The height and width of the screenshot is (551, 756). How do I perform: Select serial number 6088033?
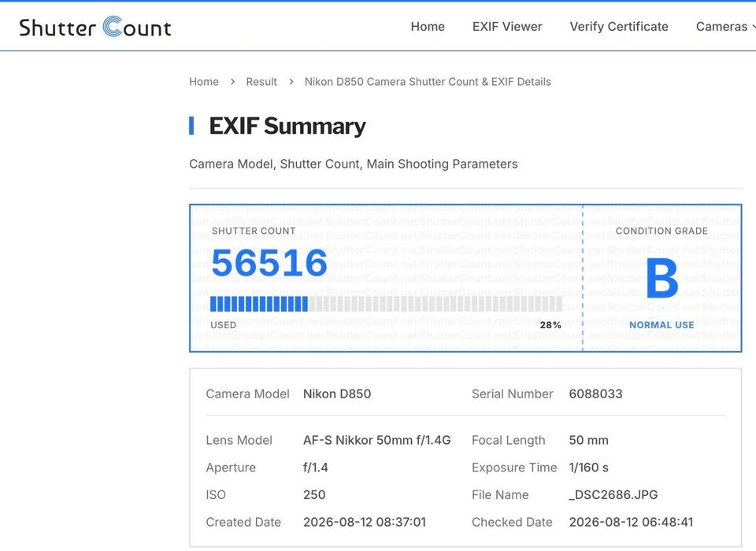click(x=595, y=394)
